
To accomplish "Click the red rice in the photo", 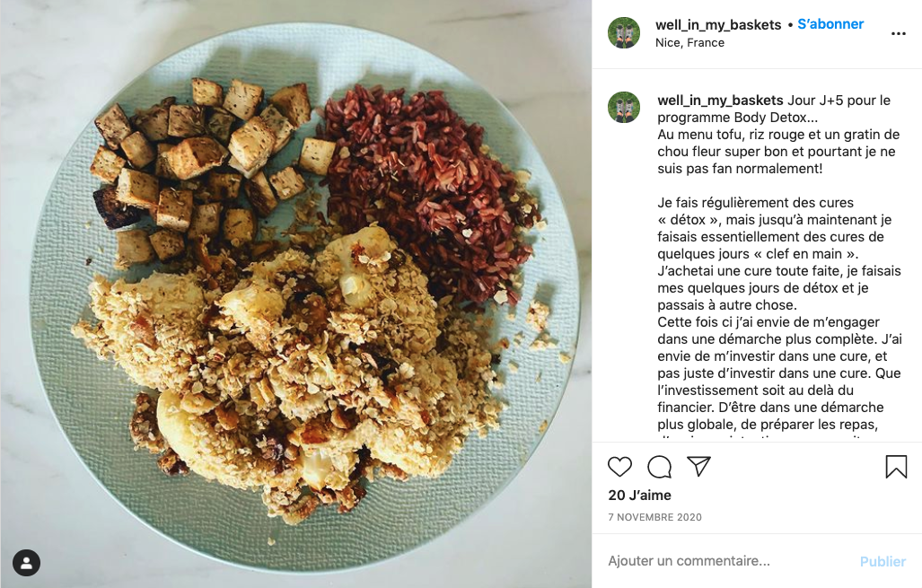I will click(x=432, y=189).
